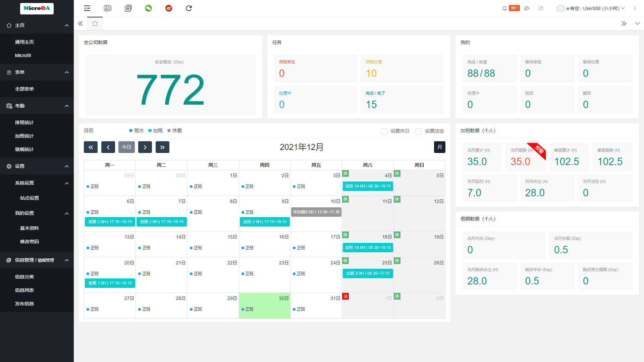Enable the 设置法定 checkbox

(x=419, y=131)
